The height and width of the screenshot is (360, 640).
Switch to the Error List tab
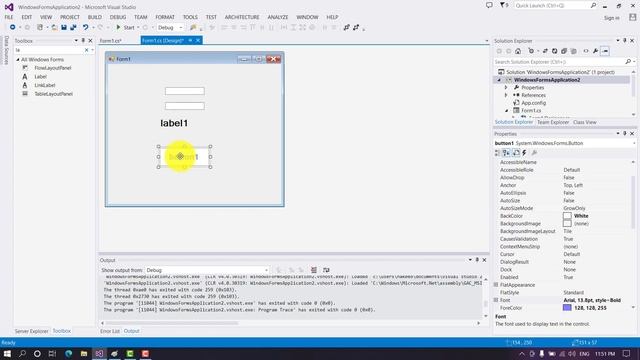(110, 331)
